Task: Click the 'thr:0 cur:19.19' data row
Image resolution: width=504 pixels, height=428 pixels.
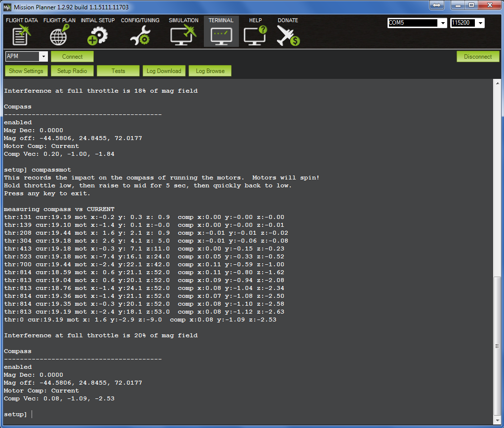Action: (x=140, y=320)
